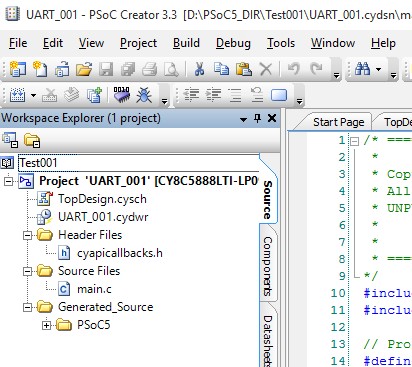Open the Edit menu
Screen dimensions: 412x367
(53, 43)
